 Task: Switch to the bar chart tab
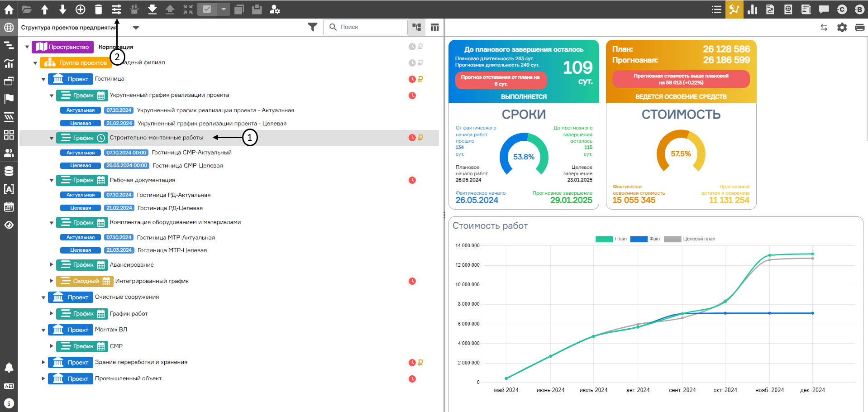click(753, 9)
